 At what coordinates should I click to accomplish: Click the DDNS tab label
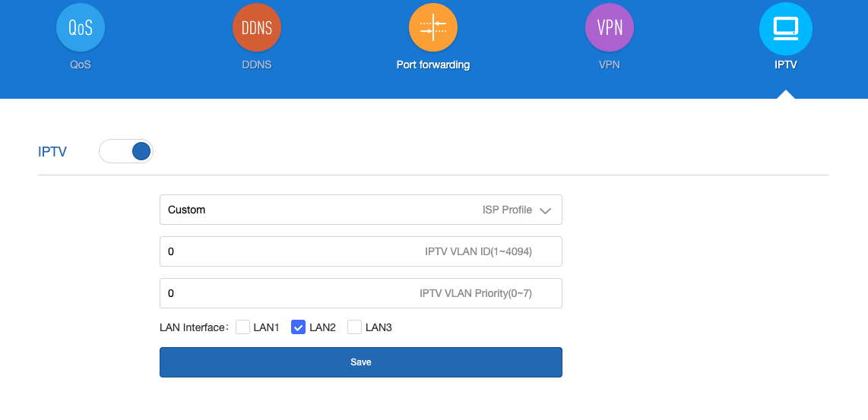pos(257,65)
